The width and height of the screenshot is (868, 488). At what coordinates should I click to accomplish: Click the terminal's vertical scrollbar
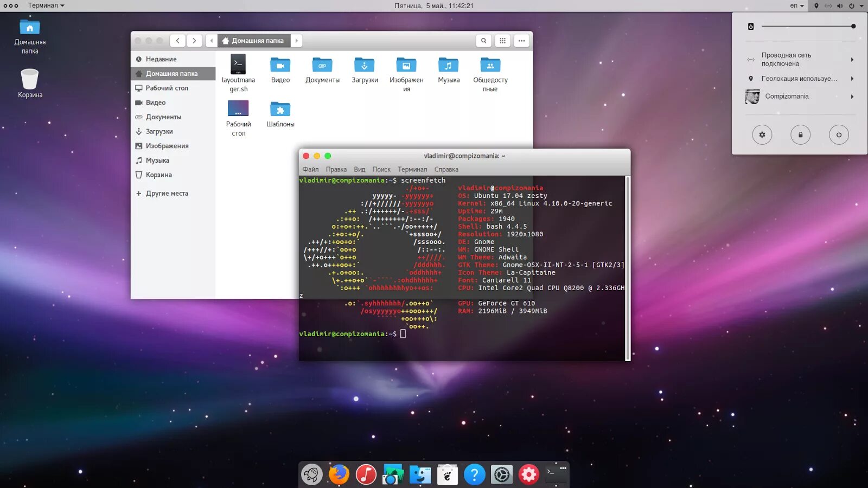coord(628,268)
